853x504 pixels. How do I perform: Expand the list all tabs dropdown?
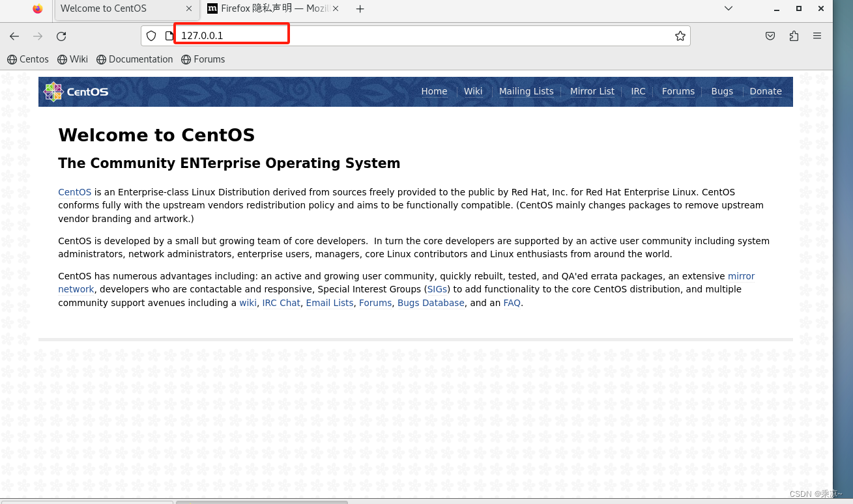(x=729, y=8)
